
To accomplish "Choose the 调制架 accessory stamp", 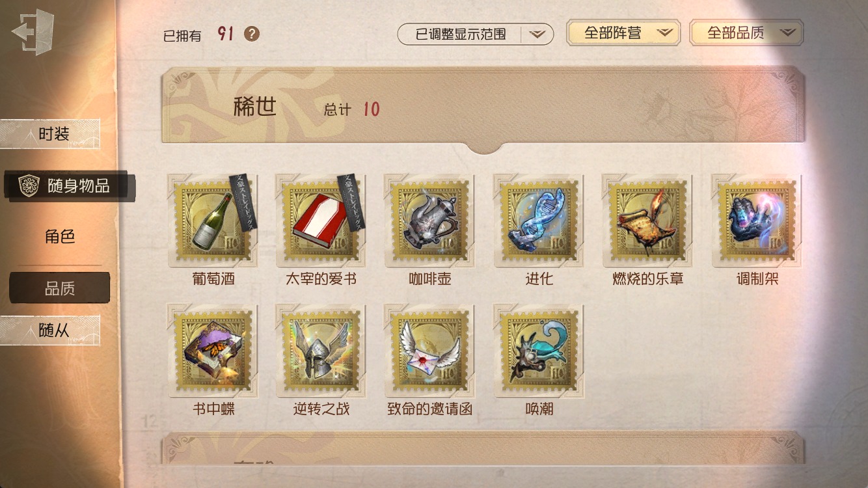I will tap(757, 221).
